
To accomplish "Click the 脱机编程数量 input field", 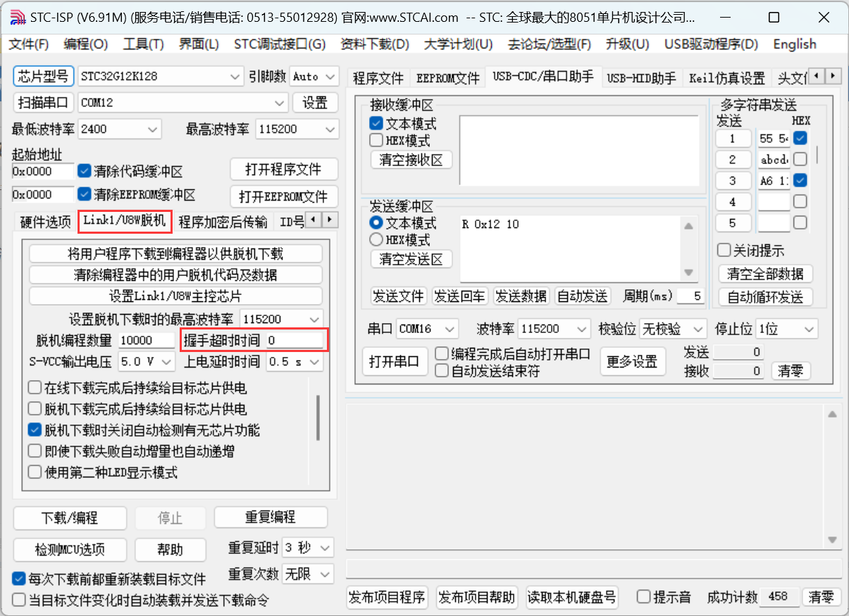I will 146,341.
